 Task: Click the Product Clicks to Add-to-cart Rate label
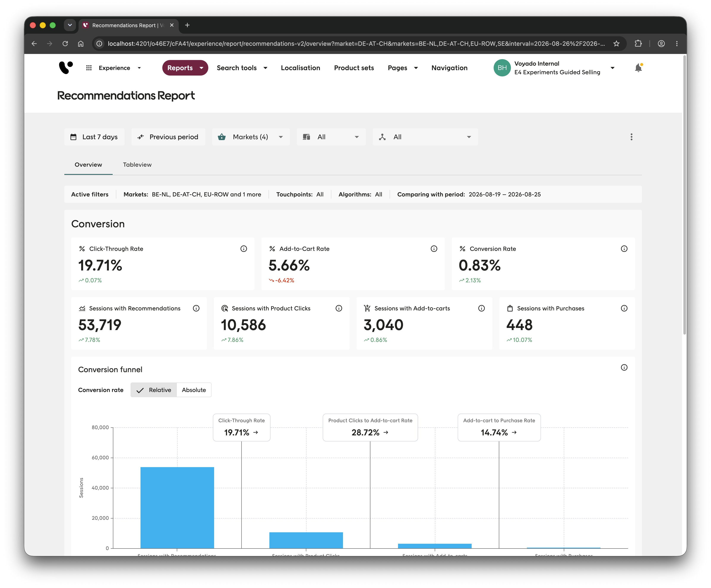[x=370, y=428]
